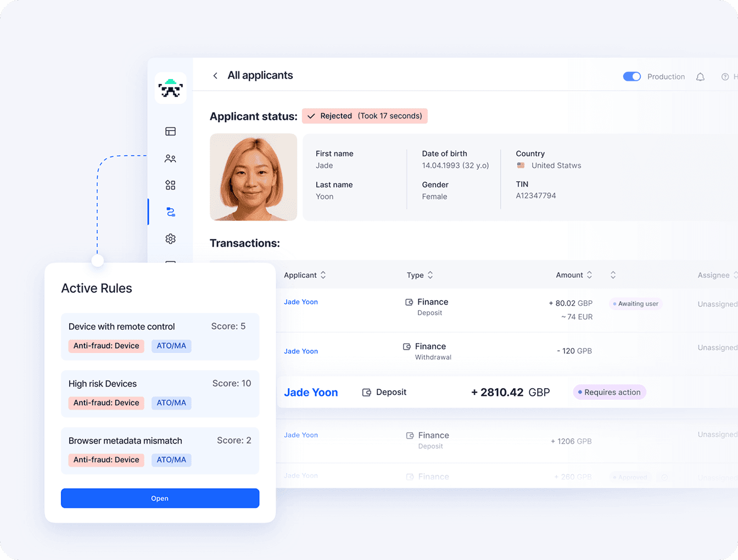Click the TIN value A12347794
This screenshot has height=560, width=738.
[x=536, y=195]
